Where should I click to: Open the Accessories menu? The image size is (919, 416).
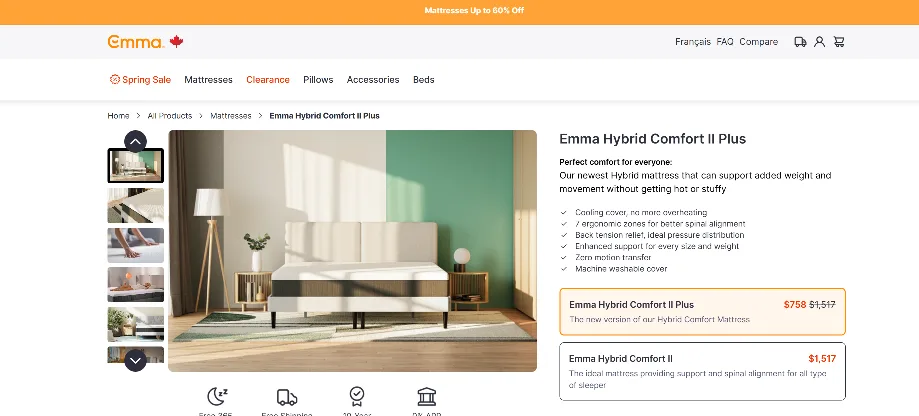(x=373, y=80)
